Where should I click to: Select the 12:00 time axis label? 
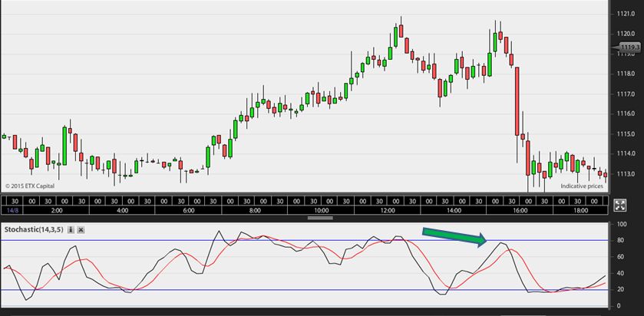pos(388,210)
